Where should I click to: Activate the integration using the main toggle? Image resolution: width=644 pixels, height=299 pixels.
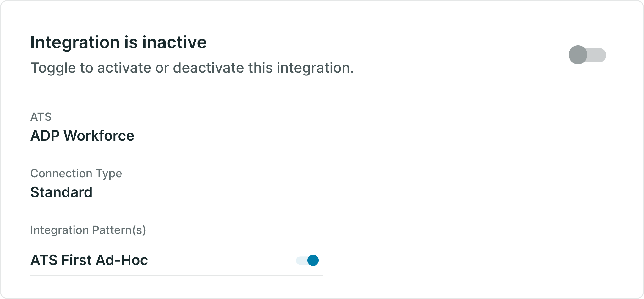pyautogui.click(x=587, y=55)
